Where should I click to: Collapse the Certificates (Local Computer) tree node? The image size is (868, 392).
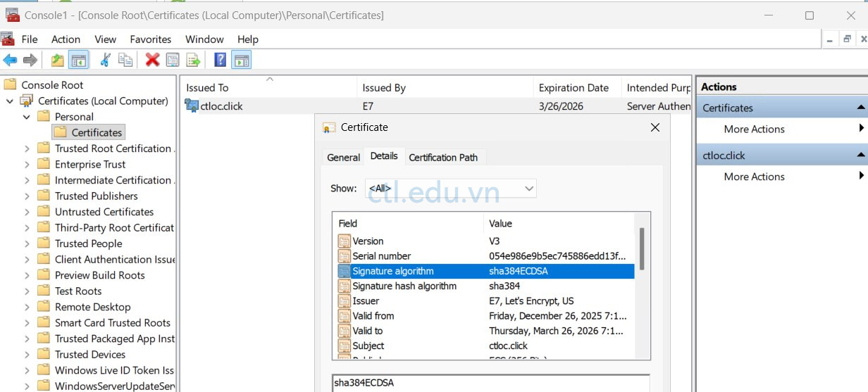[10, 101]
